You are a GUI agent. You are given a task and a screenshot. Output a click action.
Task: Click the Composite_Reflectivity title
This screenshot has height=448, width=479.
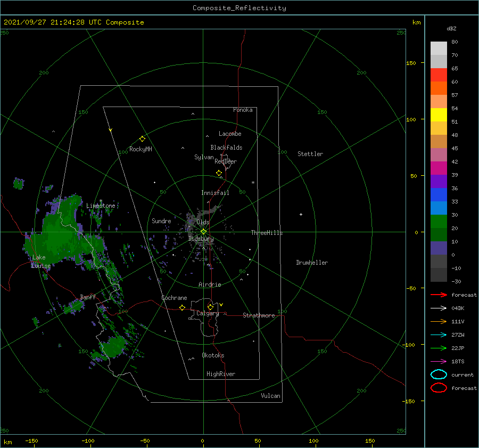pos(239,8)
